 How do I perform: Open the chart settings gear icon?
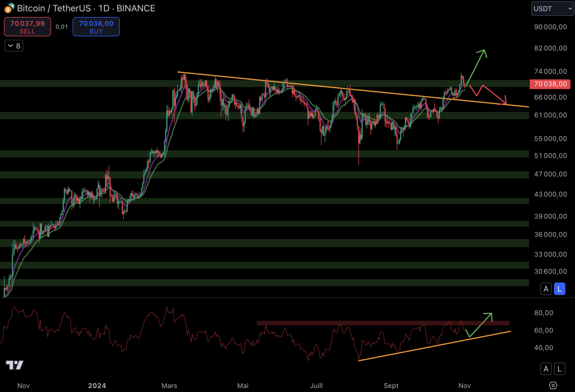click(x=553, y=385)
